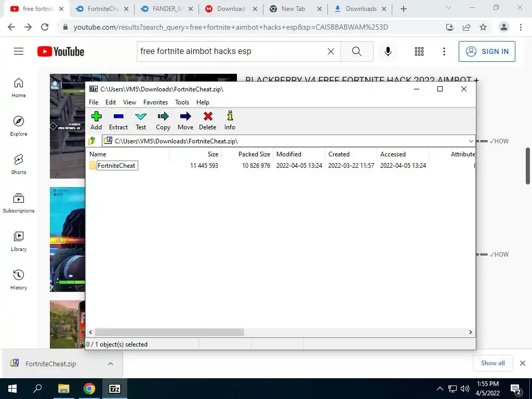Screen dimensions: 532x399
Task: Open a new browser tab with plus button
Action: (x=403, y=9)
